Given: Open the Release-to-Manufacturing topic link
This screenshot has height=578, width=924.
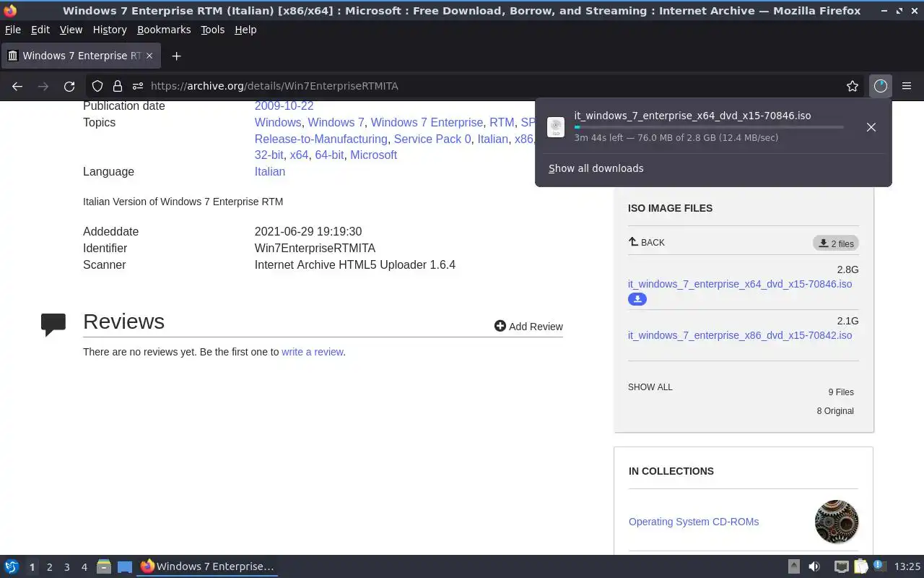Looking at the screenshot, I should point(321,139).
